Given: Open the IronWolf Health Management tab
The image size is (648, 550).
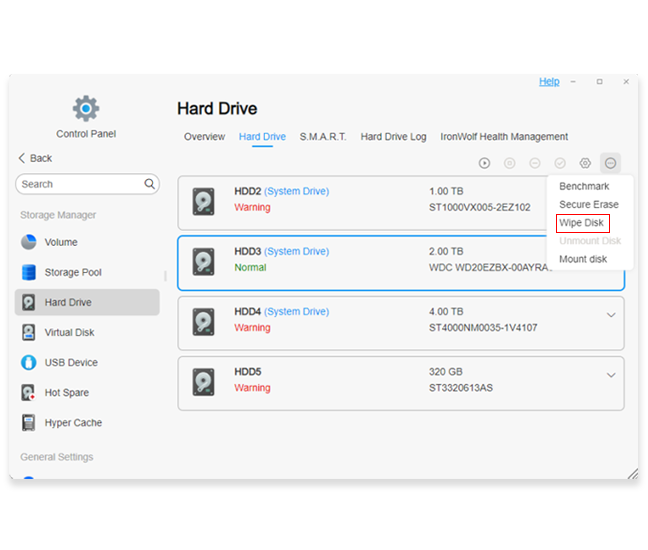Looking at the screenshot, I should (x=504, y=137).
